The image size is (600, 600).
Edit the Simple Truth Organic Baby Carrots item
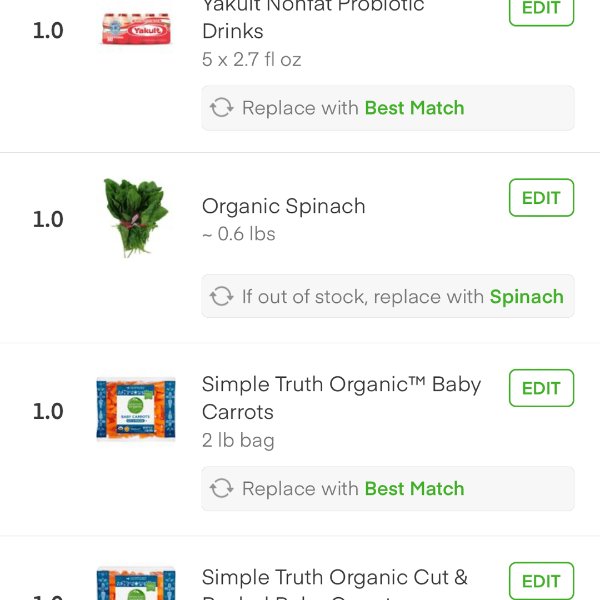pyautogui.click(x=541, y=388)
